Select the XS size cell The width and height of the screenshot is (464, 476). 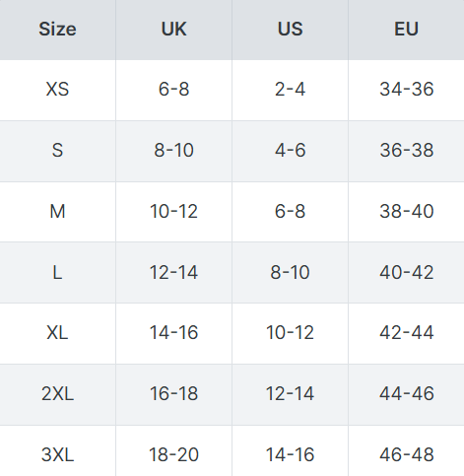coord(57,90)
